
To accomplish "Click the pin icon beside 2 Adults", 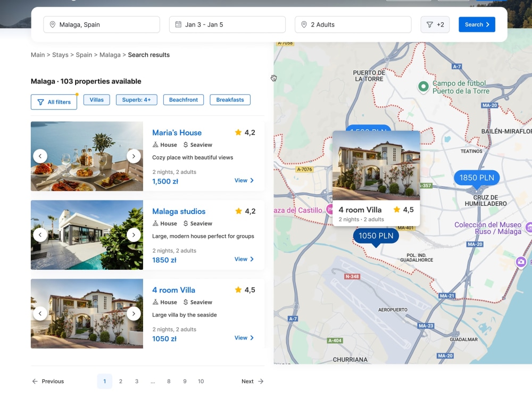I will [304, 24].
